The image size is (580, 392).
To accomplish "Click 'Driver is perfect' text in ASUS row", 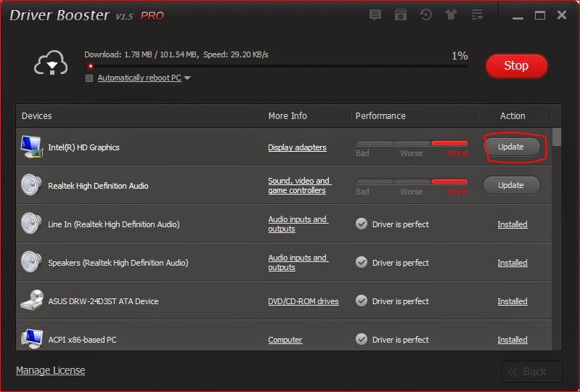I will click(x=400, y=301).
